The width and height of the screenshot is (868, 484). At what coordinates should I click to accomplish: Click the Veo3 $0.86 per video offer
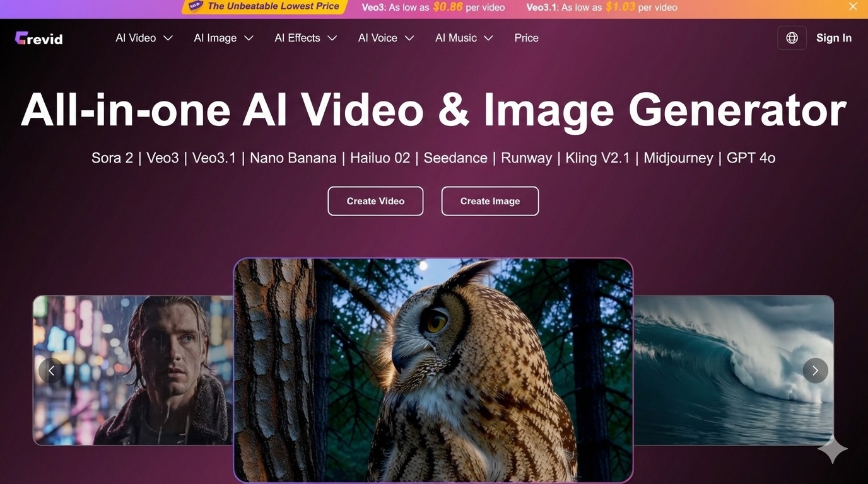(433, 7)
